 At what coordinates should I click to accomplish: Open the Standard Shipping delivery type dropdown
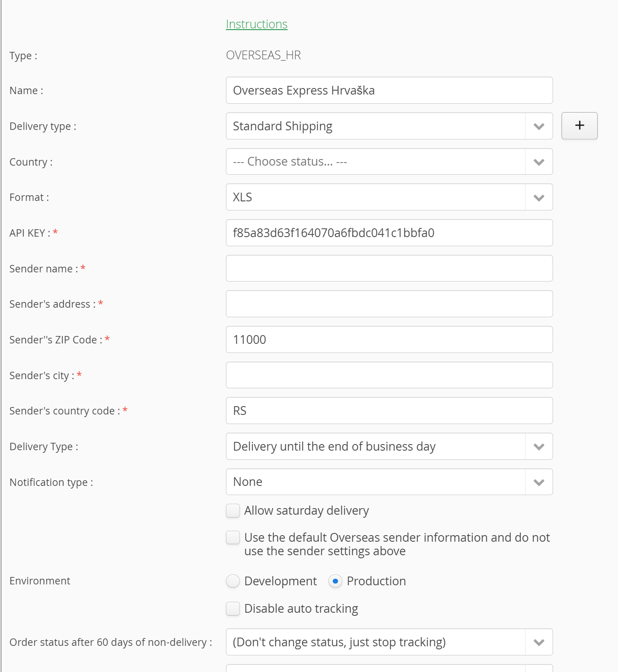click(389, 126)
